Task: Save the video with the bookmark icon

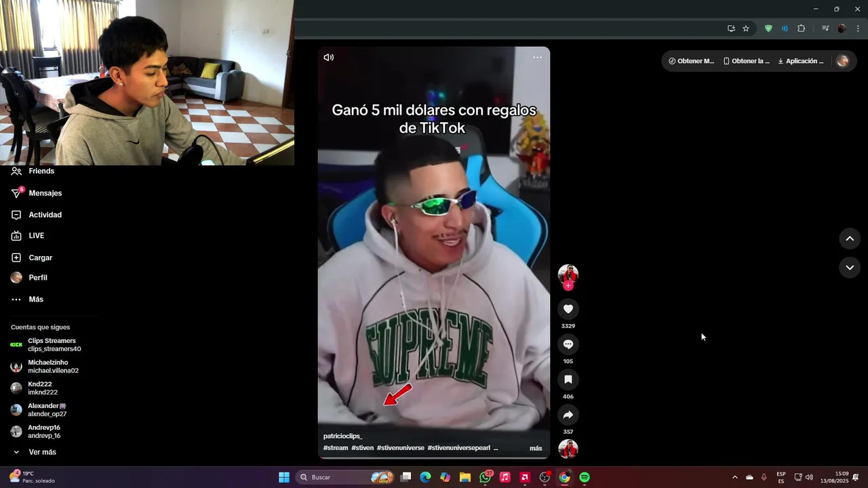Action: (568, 380)
